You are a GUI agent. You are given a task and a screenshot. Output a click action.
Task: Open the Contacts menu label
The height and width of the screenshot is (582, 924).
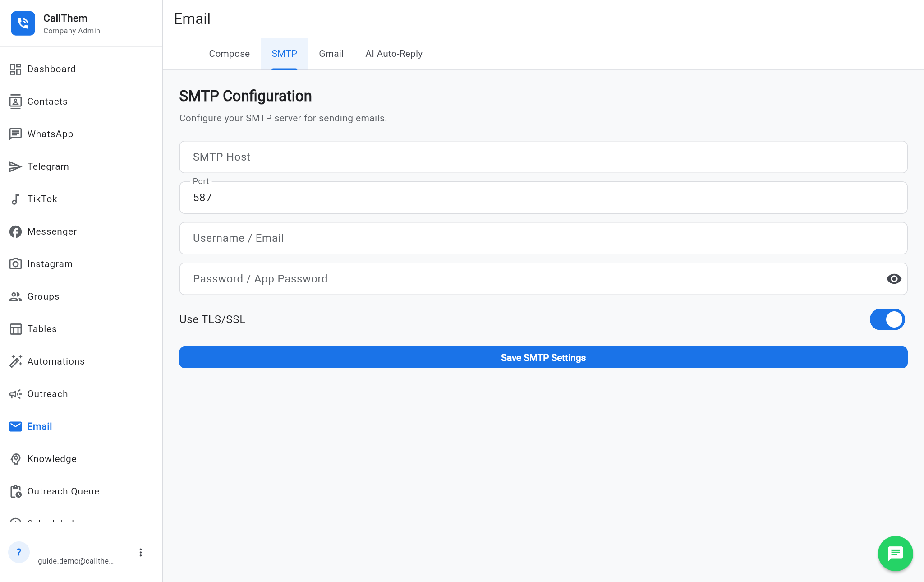click(47, 102)
